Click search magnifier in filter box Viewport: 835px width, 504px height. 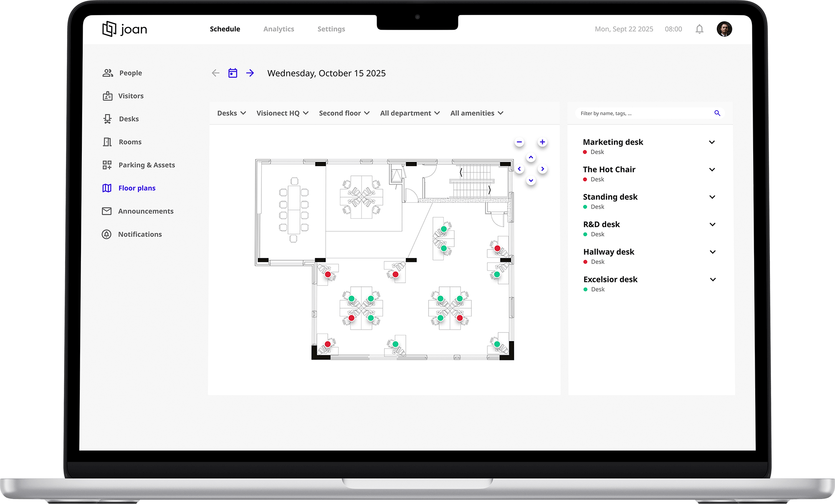(717, 113)
